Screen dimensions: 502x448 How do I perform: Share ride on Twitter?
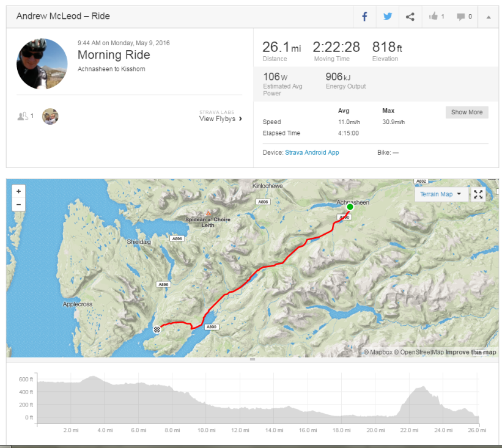pyautogui.click(x=388, y=17)
